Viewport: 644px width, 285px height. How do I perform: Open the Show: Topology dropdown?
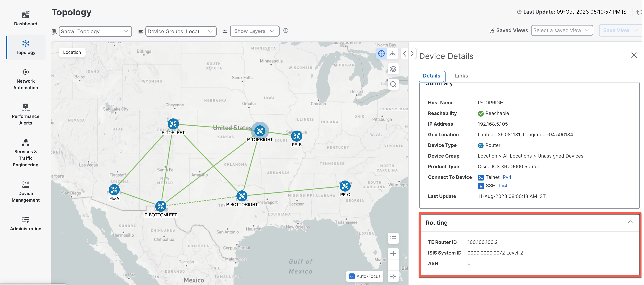(95, 31)
